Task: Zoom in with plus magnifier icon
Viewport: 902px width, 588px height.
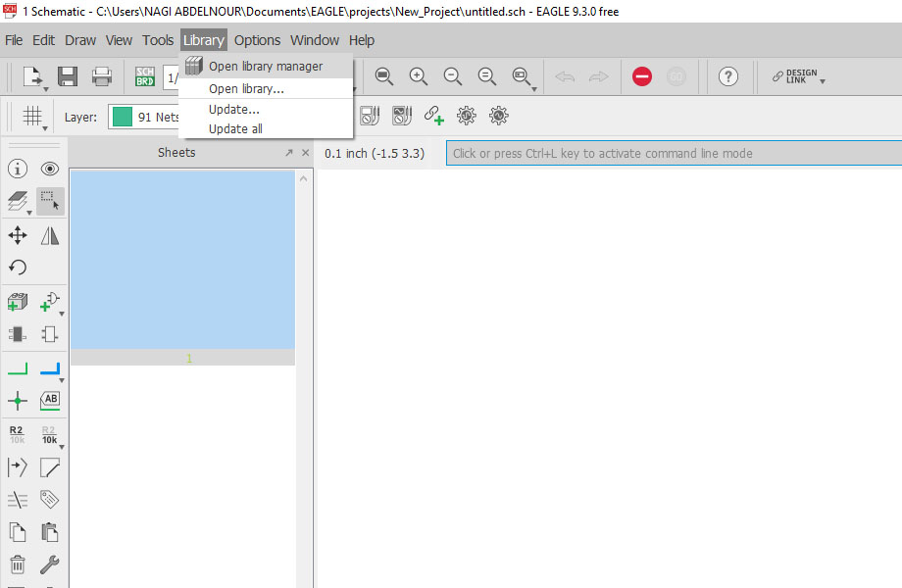Action: click(419, 76)
